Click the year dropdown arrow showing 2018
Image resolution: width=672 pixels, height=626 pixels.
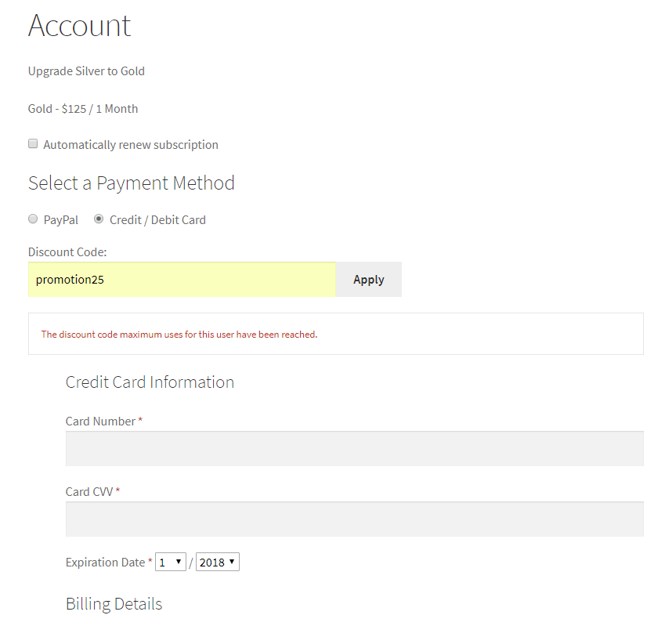[233, 562]
